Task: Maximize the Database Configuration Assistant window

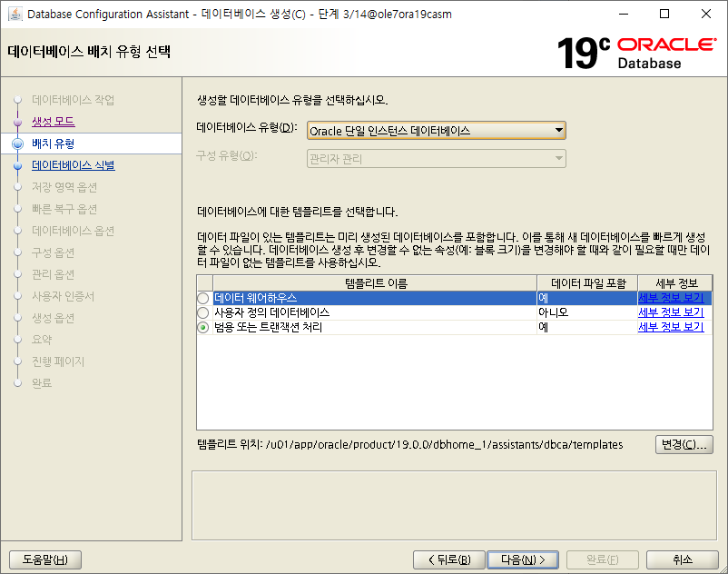Action: coord(664,14)
